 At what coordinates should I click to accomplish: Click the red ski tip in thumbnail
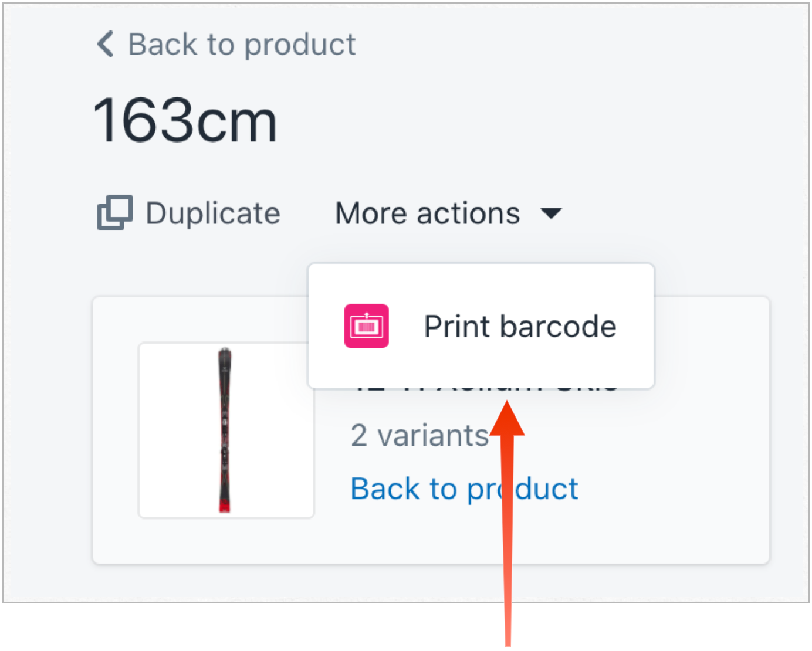click(225, 506)
